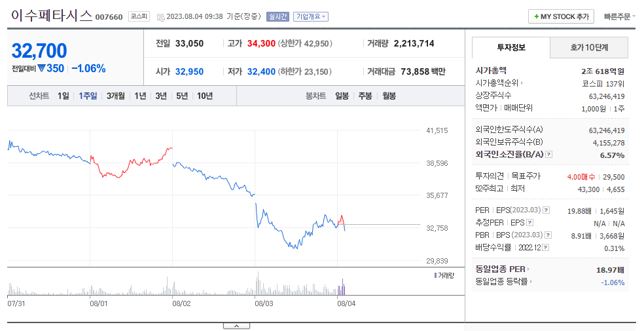Click the 저가 value 32,400
The height and width of the screenshot is (331, 644).
coord(261,71)
